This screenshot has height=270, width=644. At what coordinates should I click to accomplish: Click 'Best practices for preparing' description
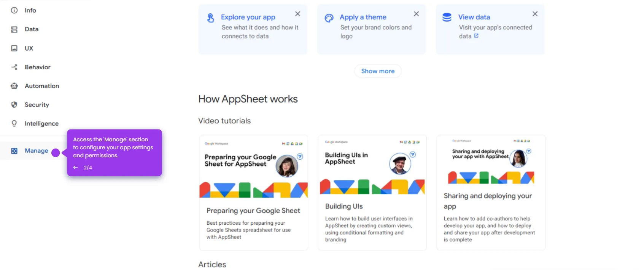pyautogui.click(x=248, y=230)
